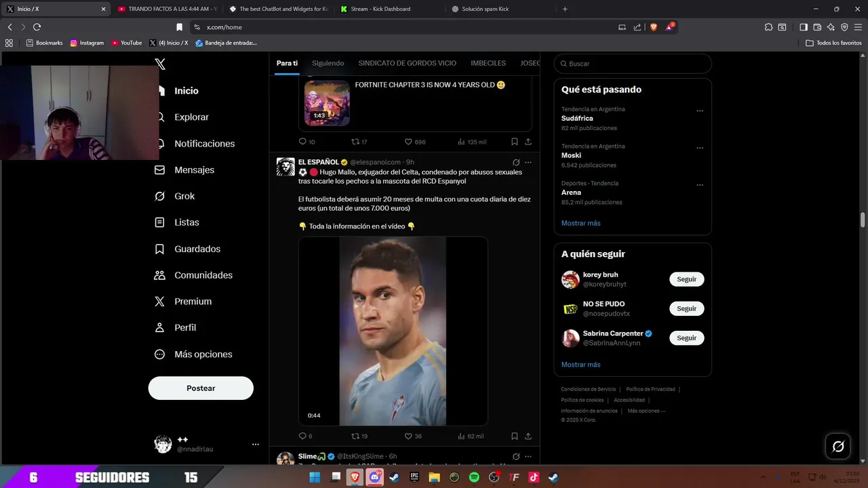Screen dimensions: 868x488
Task: Open options for Arena trend
Action: click(700, 185)
